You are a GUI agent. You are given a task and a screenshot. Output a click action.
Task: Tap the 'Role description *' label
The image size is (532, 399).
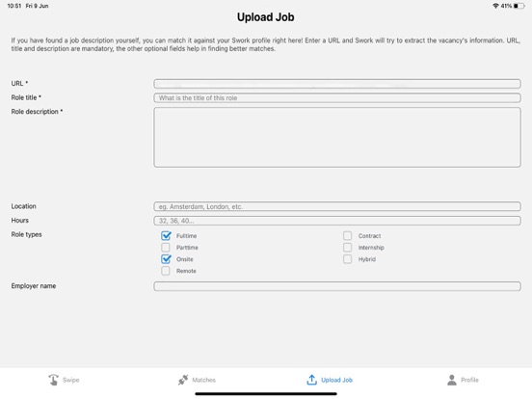(x=37, y=112)
